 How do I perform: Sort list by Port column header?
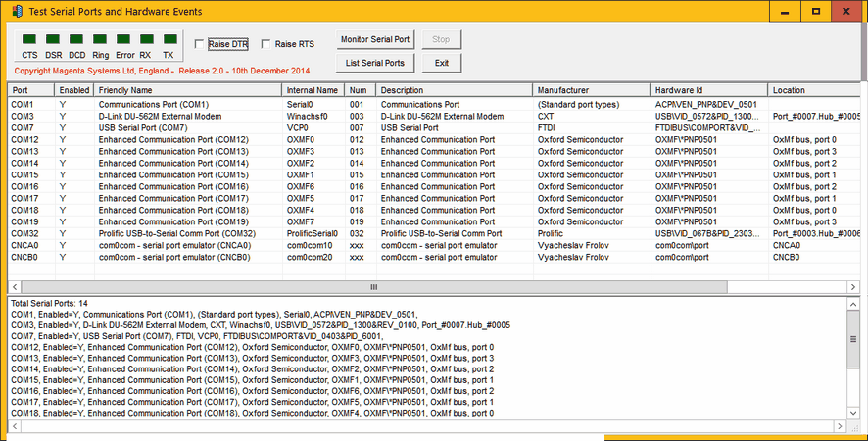coord(30,90)
